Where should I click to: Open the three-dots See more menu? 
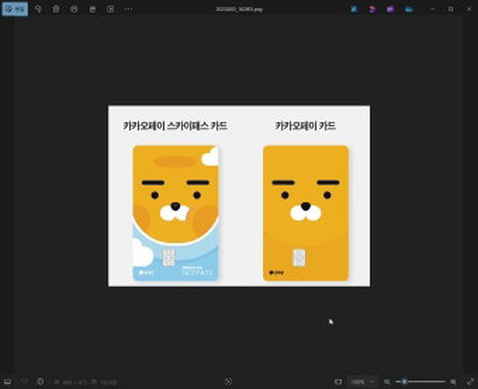pos(128,9)
